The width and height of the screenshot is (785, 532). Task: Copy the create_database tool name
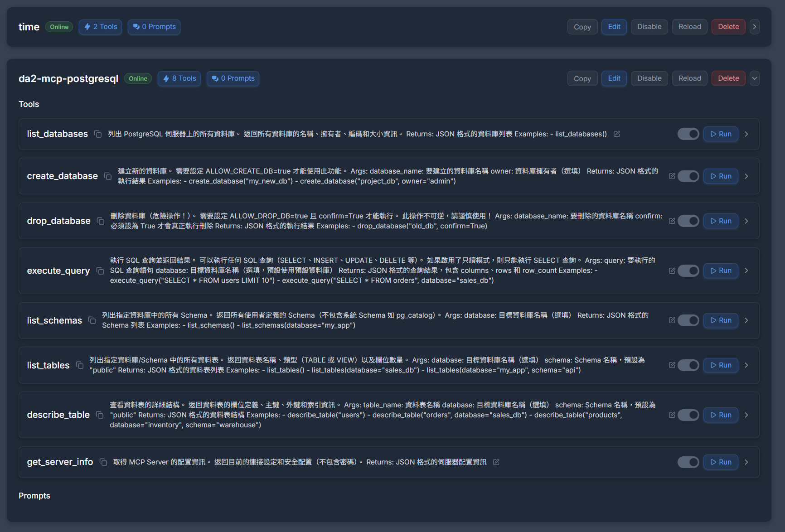pos(107,176)
